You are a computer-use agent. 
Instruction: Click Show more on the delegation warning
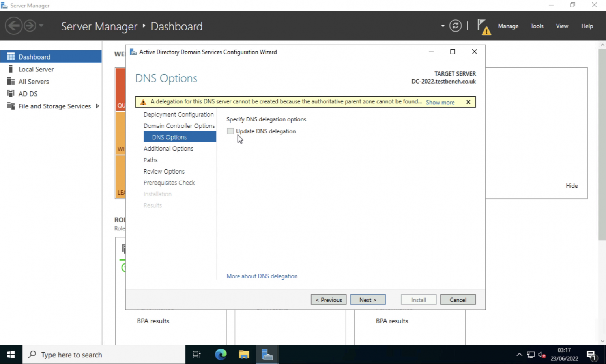(440, 102)
